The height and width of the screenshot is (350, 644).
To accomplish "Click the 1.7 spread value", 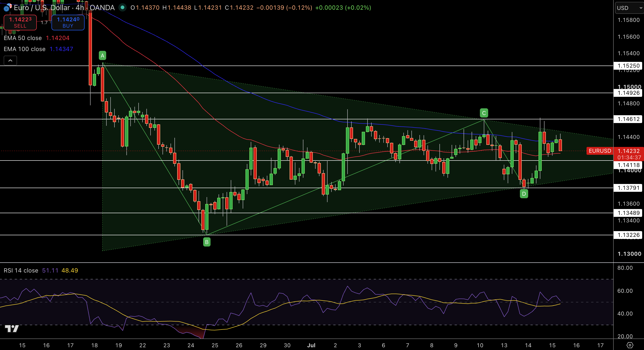I will pos(44,23).
